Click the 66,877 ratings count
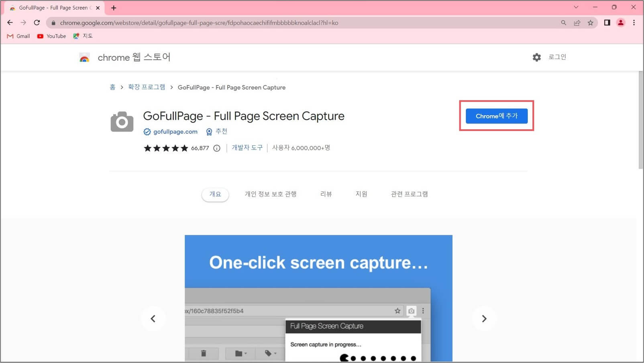 tap(200, 148)
